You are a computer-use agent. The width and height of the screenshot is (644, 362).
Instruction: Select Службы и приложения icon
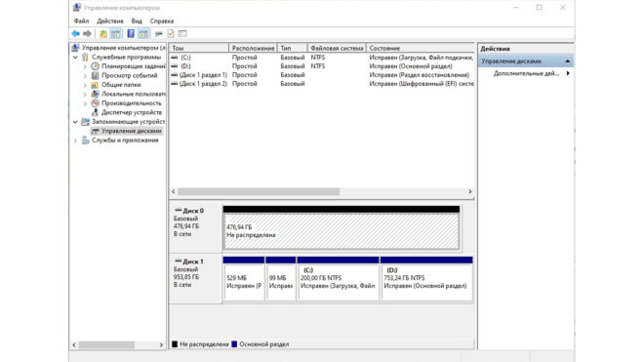click(x=85, y=141)
